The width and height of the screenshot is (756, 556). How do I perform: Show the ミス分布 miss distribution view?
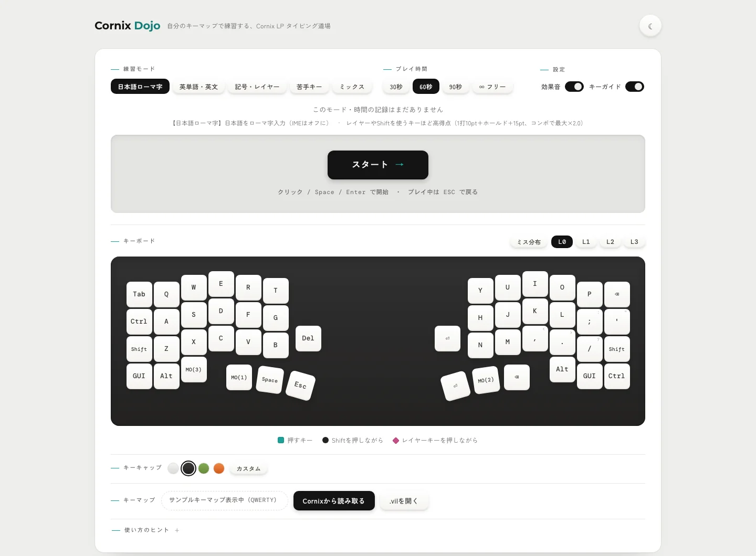tap(529, 242)
